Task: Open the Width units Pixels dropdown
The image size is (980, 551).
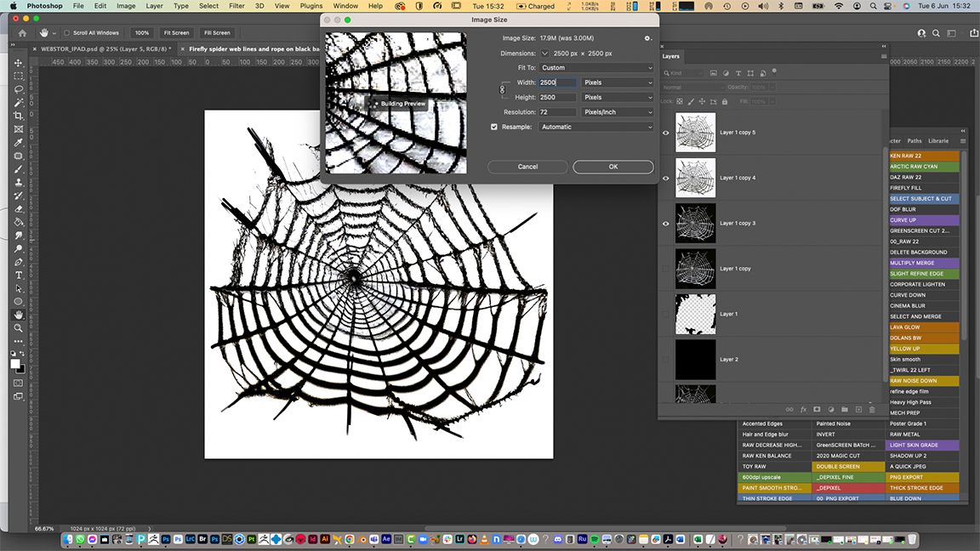Action: (617, 82)
